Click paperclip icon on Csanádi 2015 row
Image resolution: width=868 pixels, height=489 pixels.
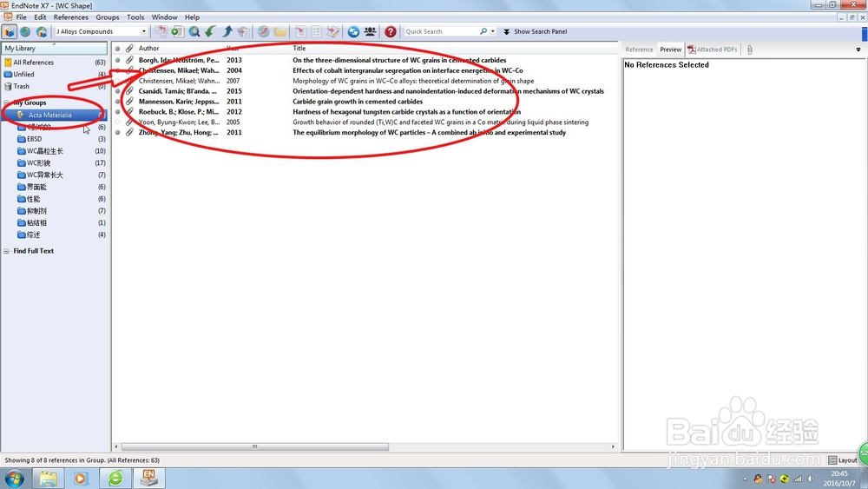tap(129, 91)
